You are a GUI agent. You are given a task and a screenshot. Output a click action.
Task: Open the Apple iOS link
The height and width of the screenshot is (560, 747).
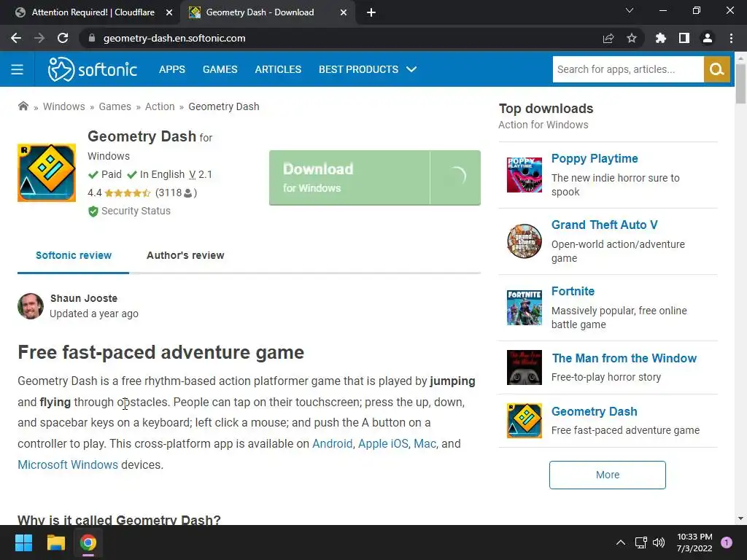click(x=383, y=444)
